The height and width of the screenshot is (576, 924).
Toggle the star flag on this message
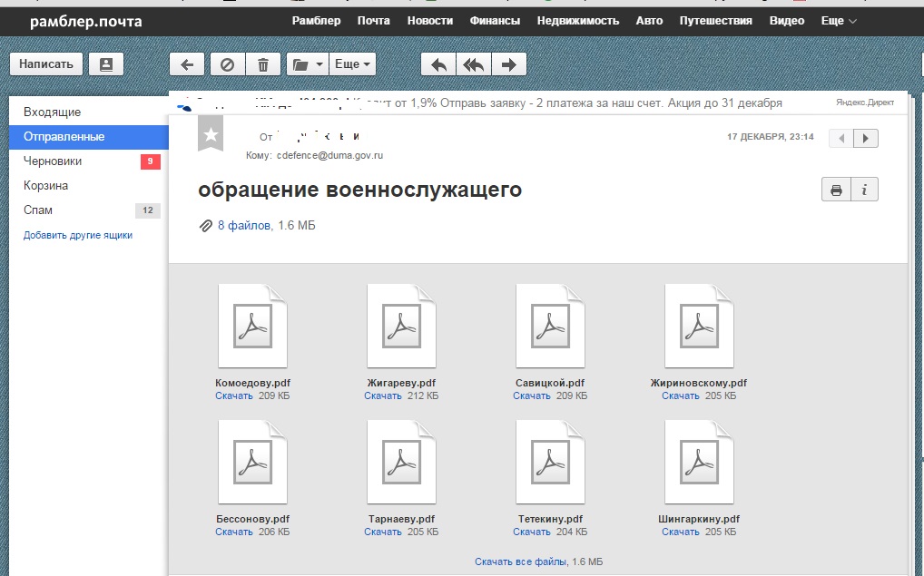point(211,135)
